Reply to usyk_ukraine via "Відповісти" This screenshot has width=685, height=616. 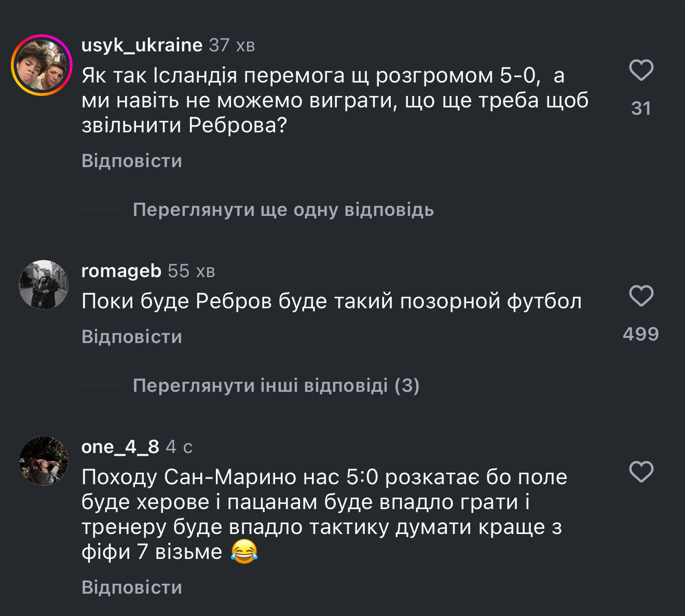coord(132,161)
